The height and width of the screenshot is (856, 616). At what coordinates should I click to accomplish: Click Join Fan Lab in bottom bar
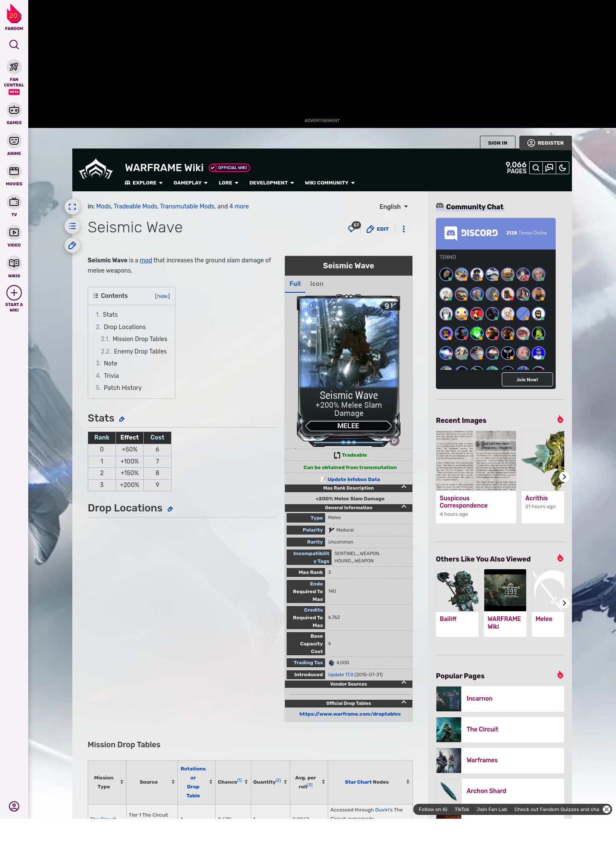(492, 809)
